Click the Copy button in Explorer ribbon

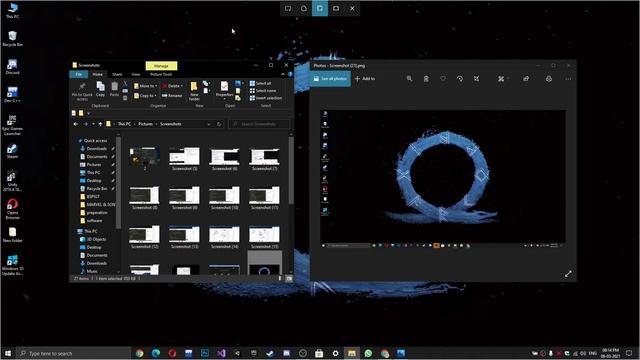click(x=100, y=89)
